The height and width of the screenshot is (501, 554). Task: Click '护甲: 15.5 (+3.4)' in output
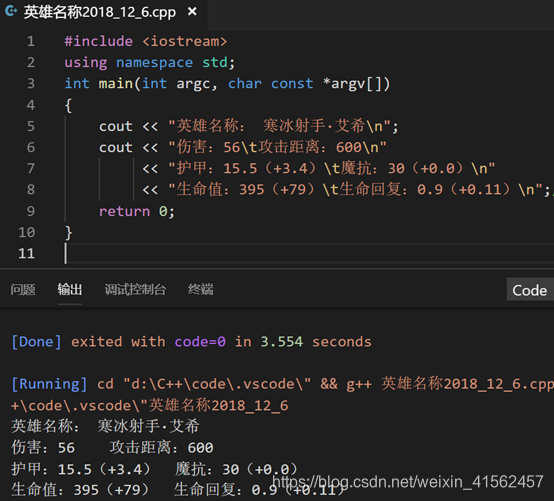coord(81,469)
